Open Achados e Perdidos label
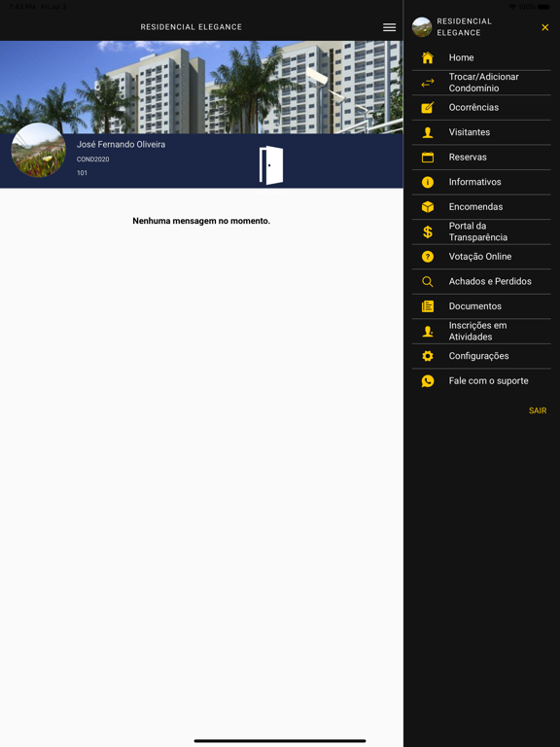This screenshot has width=560, height=747. pyautogui.click(x=490, y=281)
